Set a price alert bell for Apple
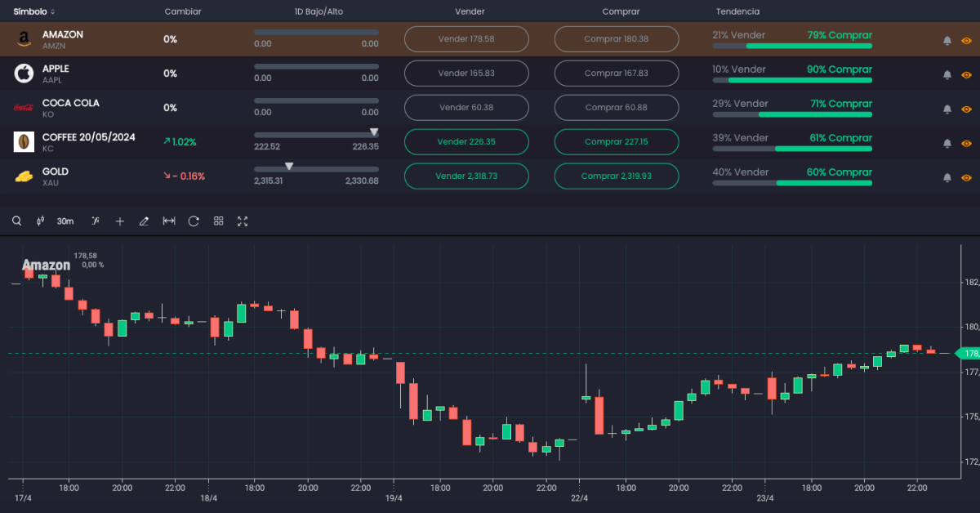The width and height of the screenshot is (980, 513). 947,74
